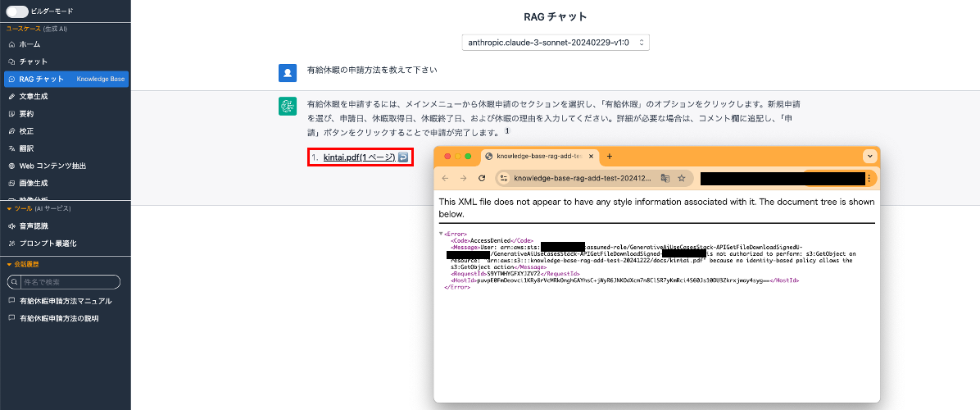
Task: Open the 校正 use case
Action: (65, 131)
